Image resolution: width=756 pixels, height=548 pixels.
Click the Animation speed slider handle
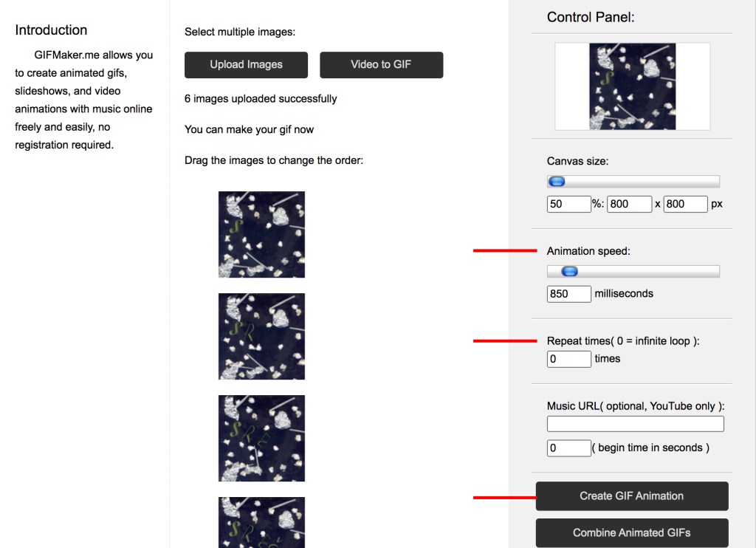[x=568, y=272]
